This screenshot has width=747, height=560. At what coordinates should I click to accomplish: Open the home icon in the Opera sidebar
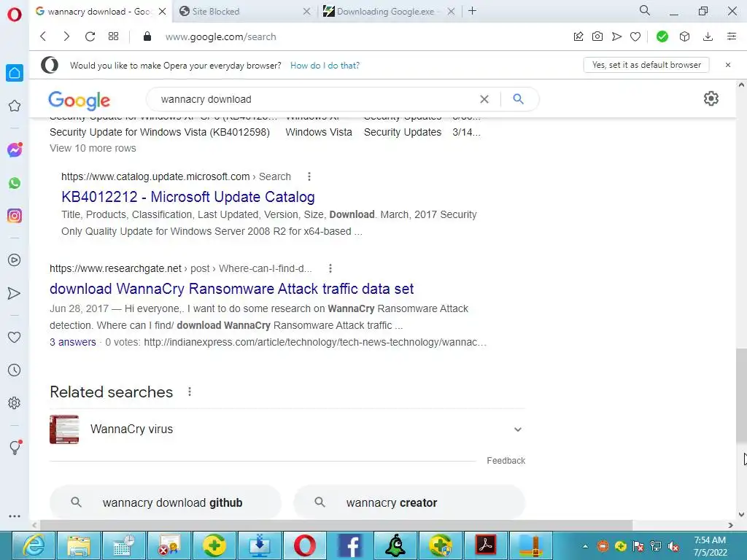tap(15, 73)
